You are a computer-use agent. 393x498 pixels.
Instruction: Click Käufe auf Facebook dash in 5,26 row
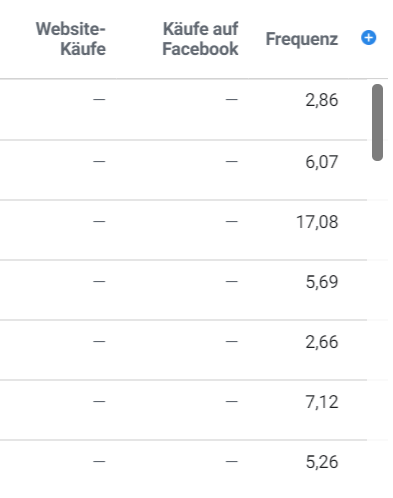[232, 461]
